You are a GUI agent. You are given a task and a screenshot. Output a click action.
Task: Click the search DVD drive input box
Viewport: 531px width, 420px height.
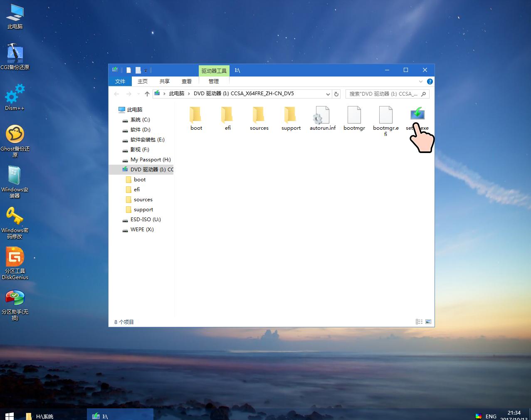[x=383, y=94]
